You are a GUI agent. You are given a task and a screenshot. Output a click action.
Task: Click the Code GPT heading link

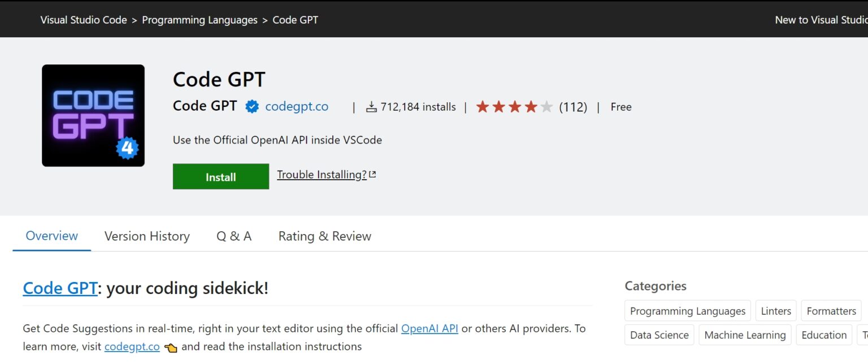[60, 288]
